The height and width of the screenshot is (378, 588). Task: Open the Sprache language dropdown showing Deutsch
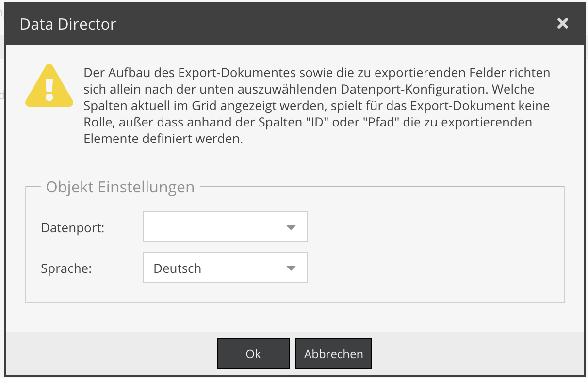tap(225, 268)
